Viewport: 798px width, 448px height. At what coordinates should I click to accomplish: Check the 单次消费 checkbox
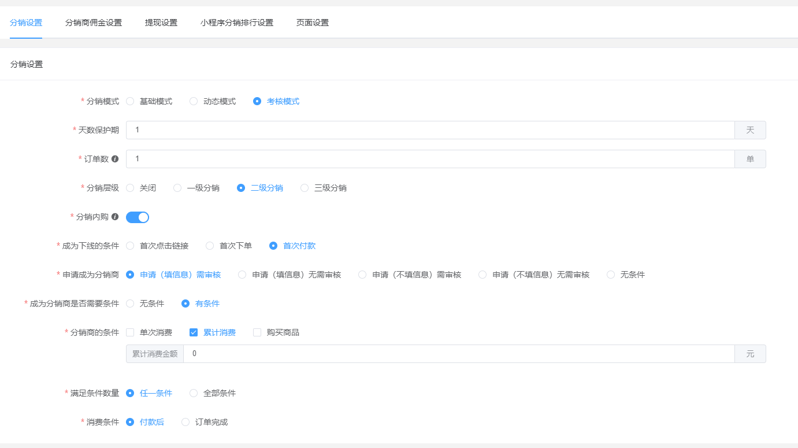130,332
